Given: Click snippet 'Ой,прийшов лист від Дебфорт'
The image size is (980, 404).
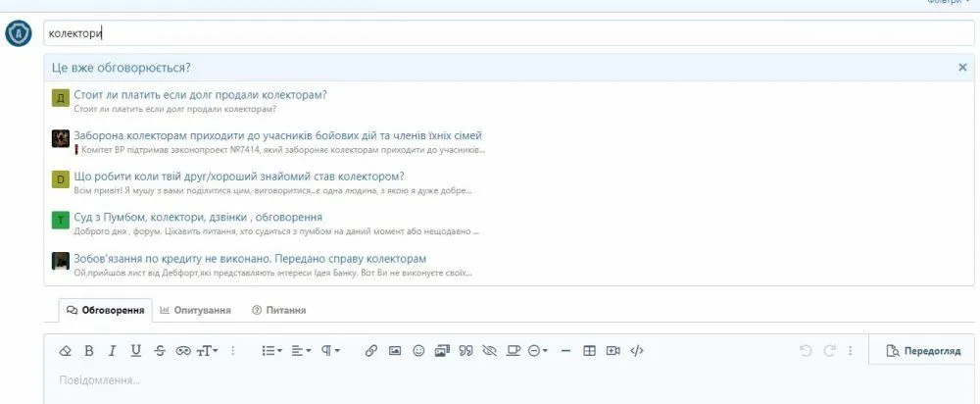Looking at the screenshot, I should coord(273,273).
